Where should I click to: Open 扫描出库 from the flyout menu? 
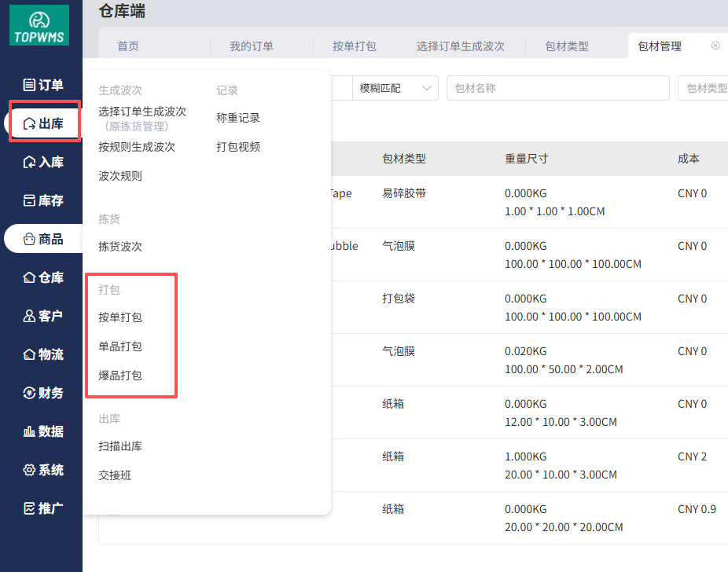pyautogui.click(x=120, y=446)
